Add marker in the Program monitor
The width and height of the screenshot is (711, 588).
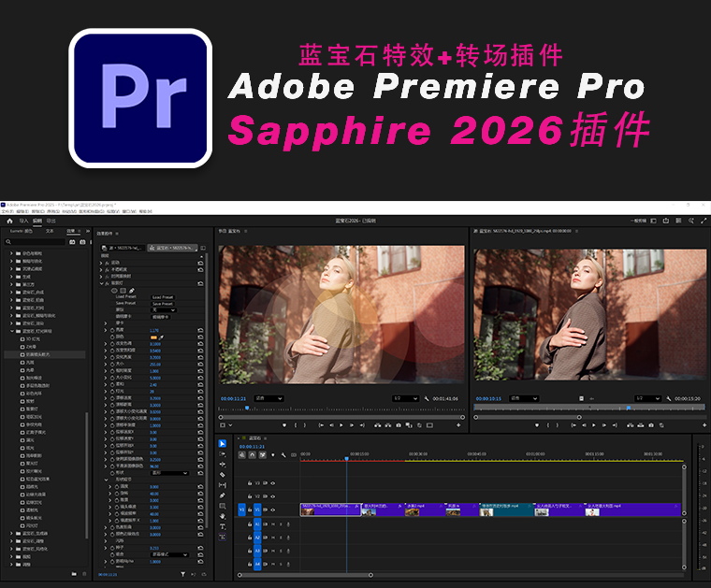coord(284,425)
